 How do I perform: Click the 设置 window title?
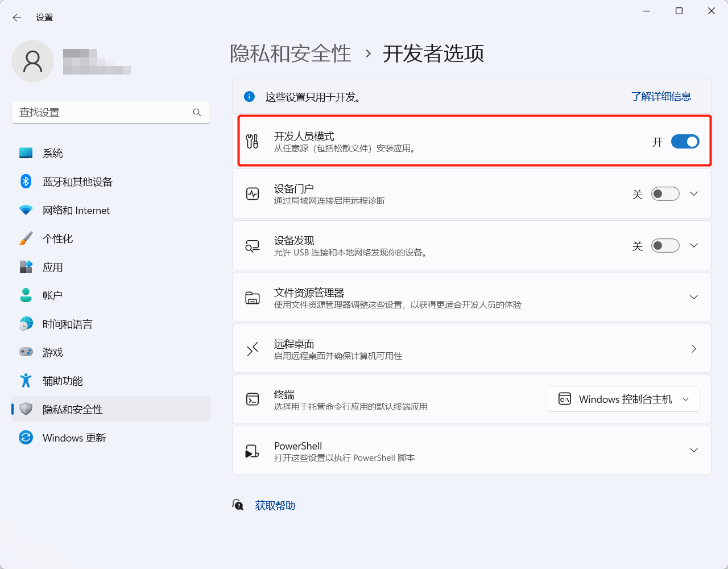(44, 18)
